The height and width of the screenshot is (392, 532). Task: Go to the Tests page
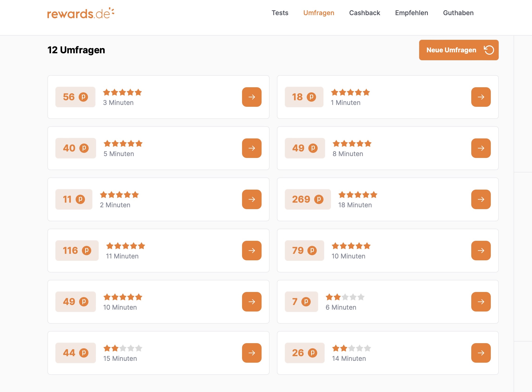[x=280, y=13]
